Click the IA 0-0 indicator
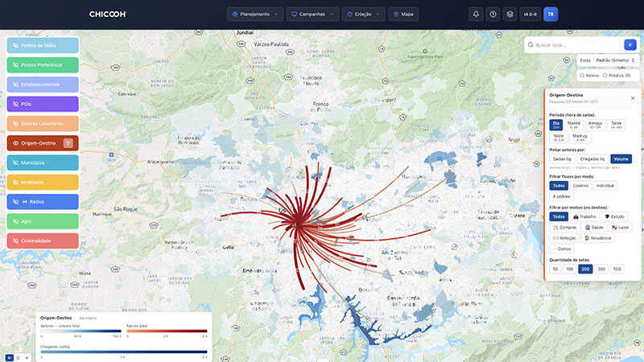The height and width of the screenshot is (362, 644). (530, 14)
